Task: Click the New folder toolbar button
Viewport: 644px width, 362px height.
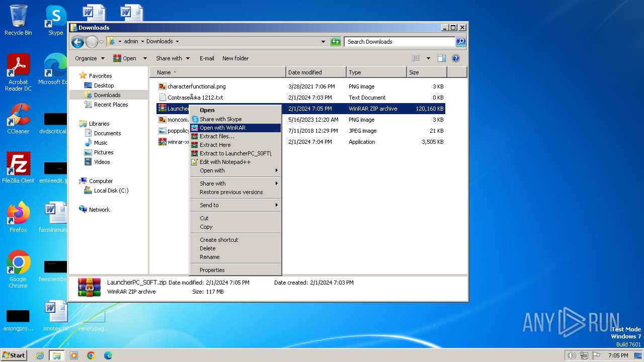Action: (x=235, y=58)
